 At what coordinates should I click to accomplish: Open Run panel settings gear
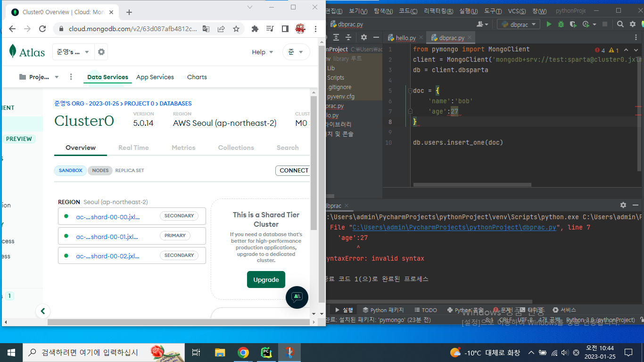[623, 205]
